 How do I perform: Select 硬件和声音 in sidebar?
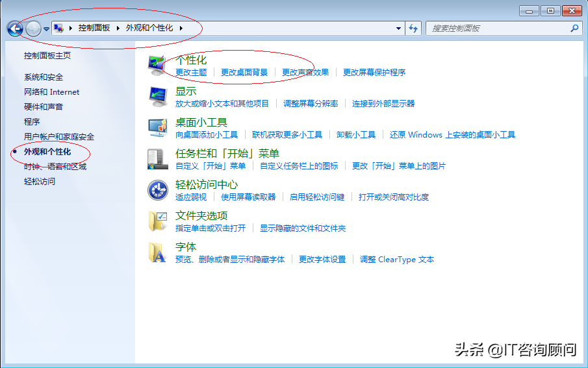pos(44,107)
